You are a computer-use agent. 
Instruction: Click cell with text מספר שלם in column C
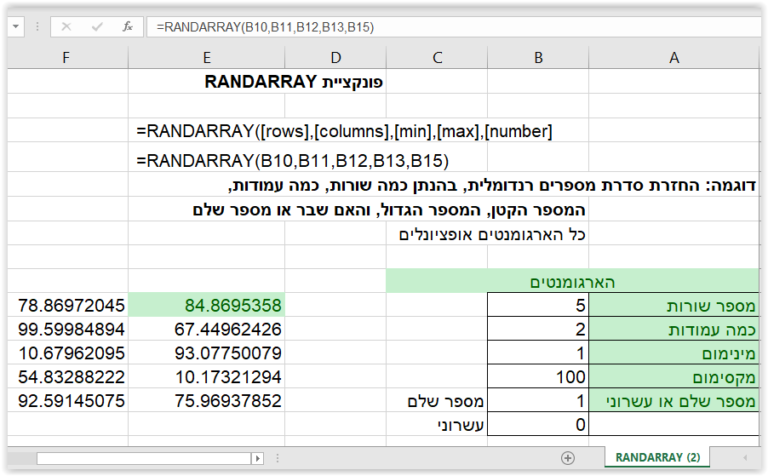tap(437, 401)
